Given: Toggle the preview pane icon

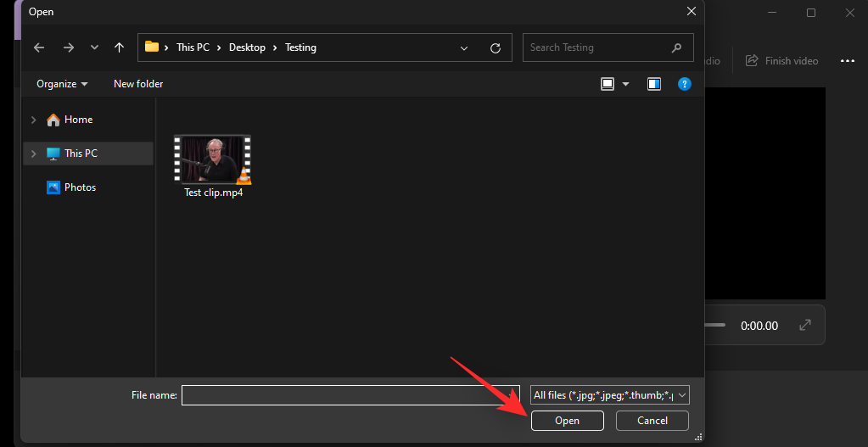Looking at the screenshot, I should tap(654, 84).
